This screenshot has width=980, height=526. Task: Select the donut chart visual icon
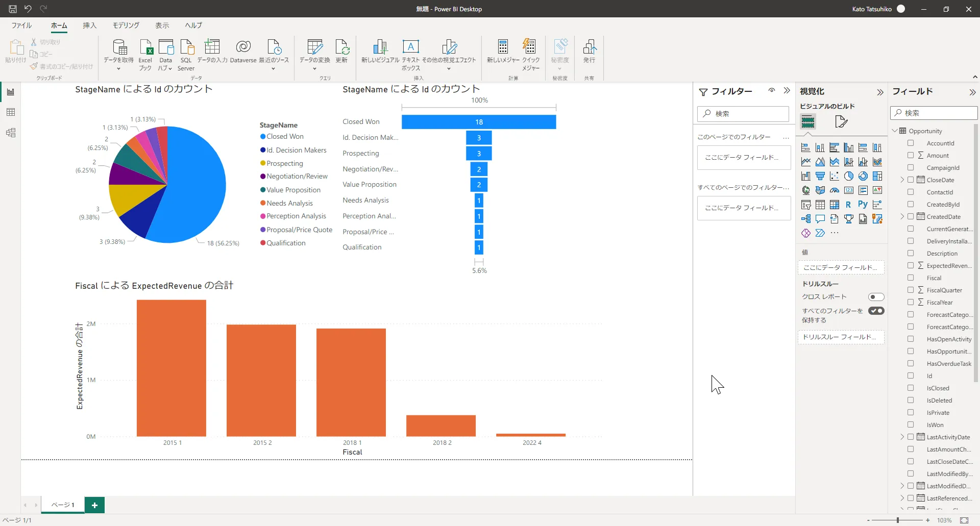tap(863, 176)
